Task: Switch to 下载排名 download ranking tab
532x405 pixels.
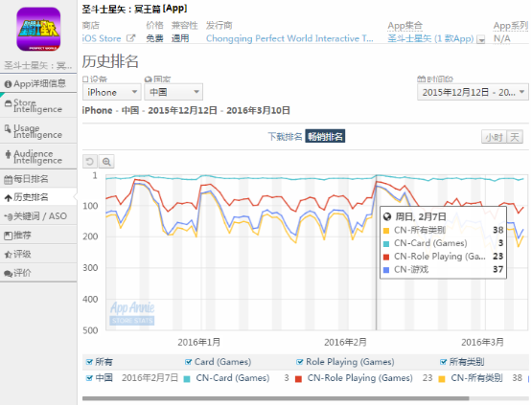Action: pyautogui.click(x=285, y=137)
